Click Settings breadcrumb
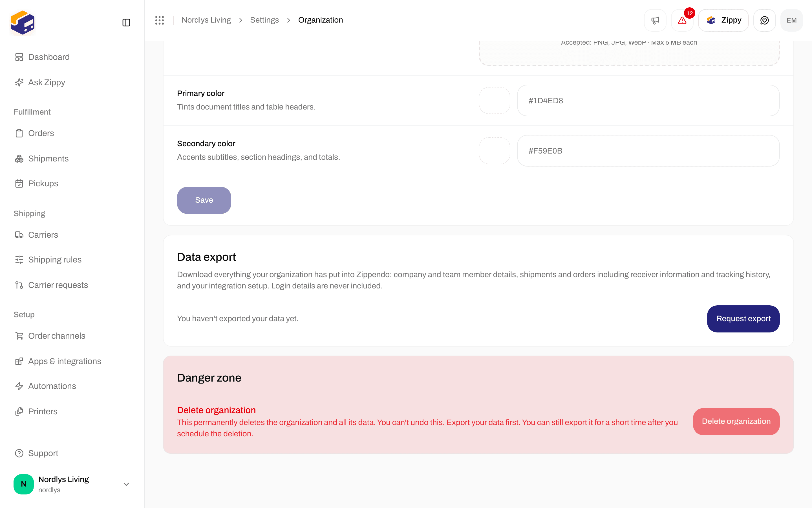 click(x=264, y=20)
